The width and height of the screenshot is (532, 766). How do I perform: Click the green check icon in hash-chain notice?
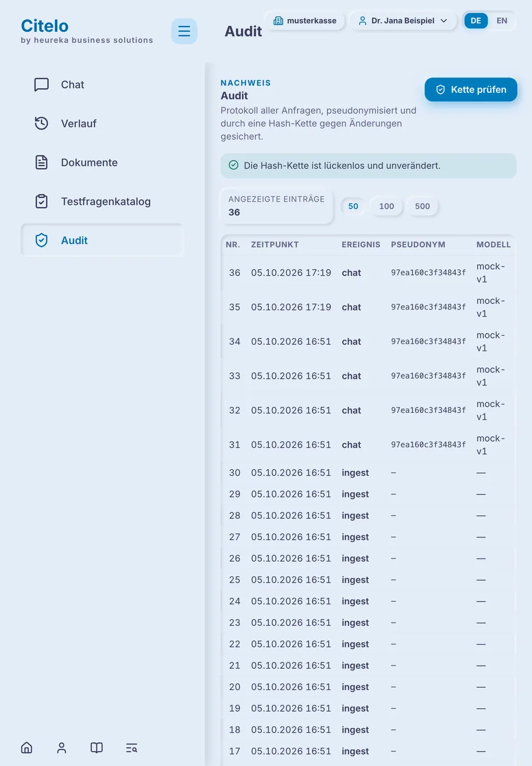[x=233, y=166]
